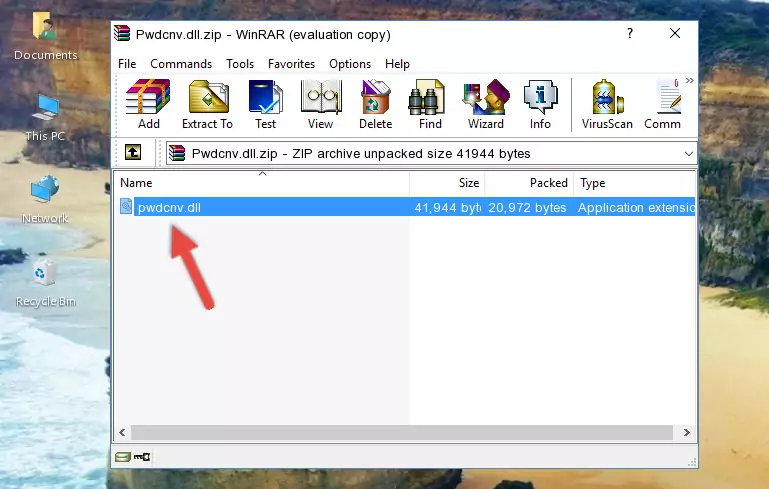Viewport: 769px width, 489px height.
Task: Click the key password icon in status bar
Action: point(142,457)
